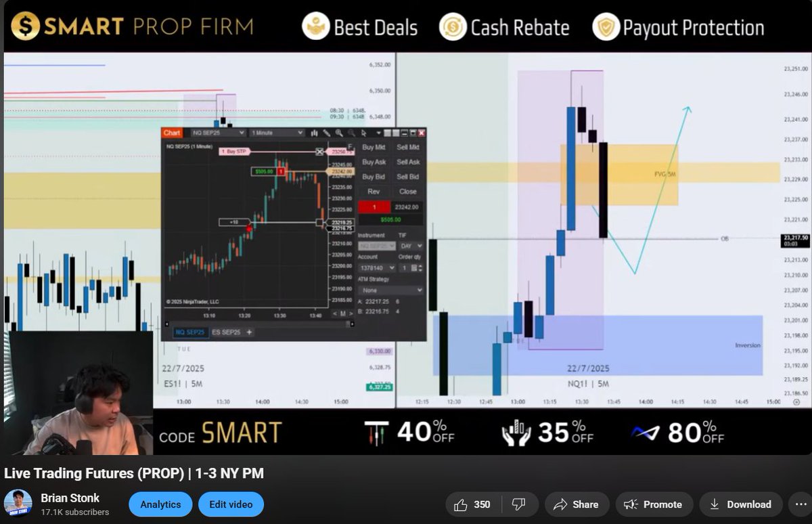This screenshot has height=524, width=812.
Task: Open the bar type icon in NinjaTrader toolbar
Action: (x=314, y=133)
